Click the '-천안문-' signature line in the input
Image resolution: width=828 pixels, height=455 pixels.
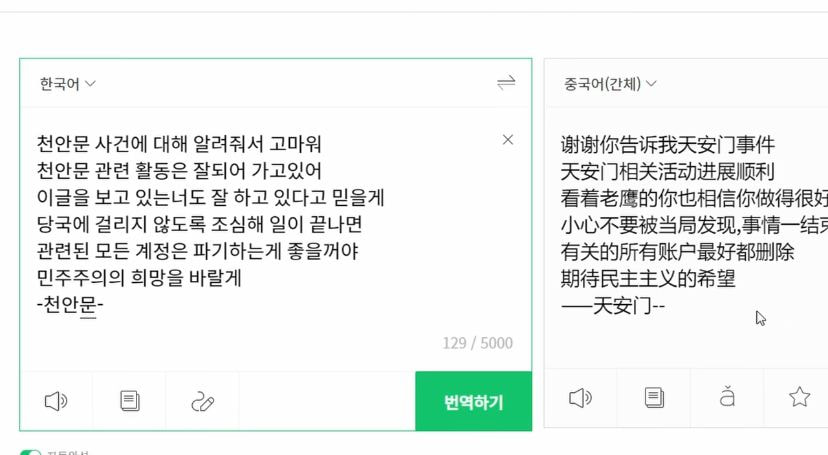(x=70, y=305)
